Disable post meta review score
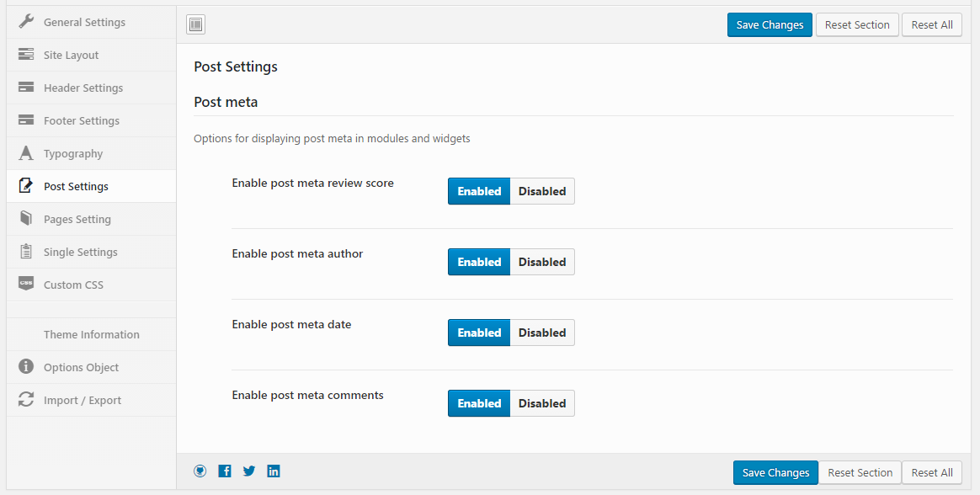 542,191
